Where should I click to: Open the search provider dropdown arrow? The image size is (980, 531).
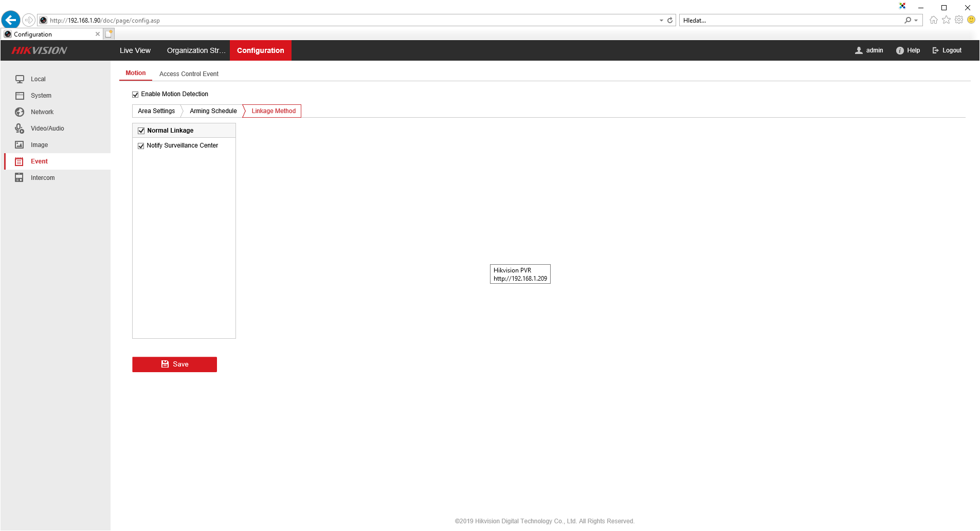tap(916, 21)
